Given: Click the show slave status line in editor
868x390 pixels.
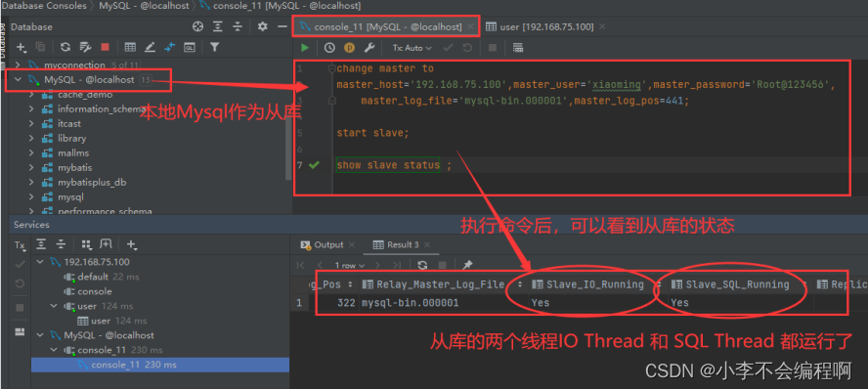Looking at the screenshot, I should click(394, 165).
